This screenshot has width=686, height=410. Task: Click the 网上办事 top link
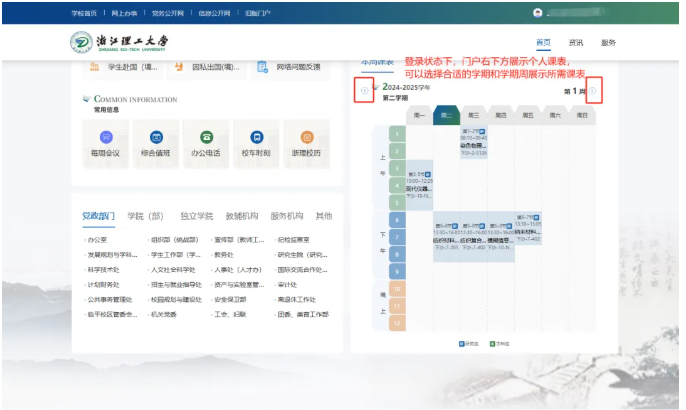click(x=124, y=13)
